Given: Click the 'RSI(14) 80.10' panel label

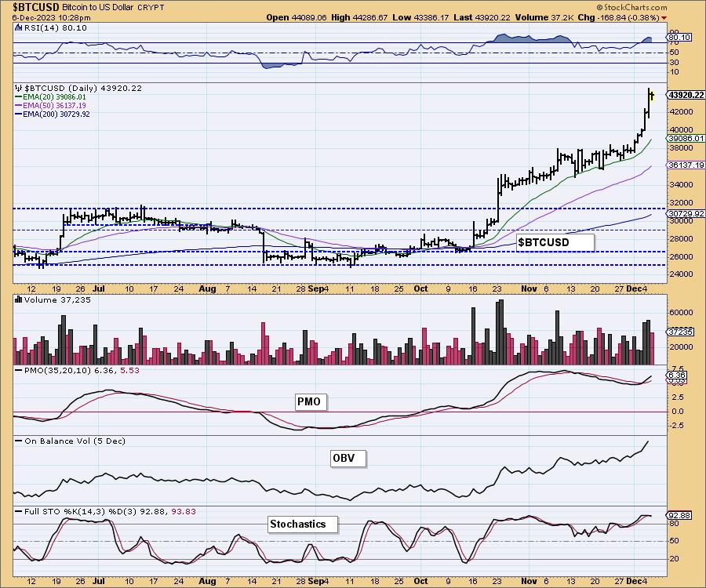Looking at the screenshot, I should click(x=56, y=27).
